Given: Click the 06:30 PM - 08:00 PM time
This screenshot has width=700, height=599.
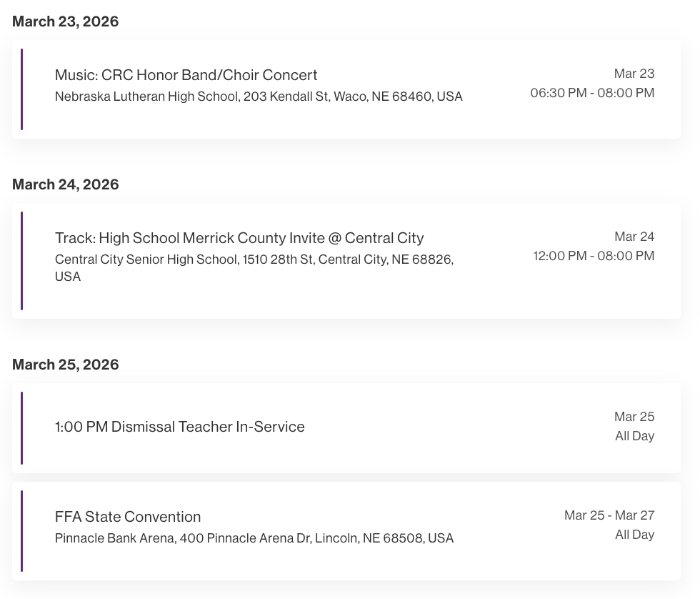Looking at the screenshot, I should (592, 93).
